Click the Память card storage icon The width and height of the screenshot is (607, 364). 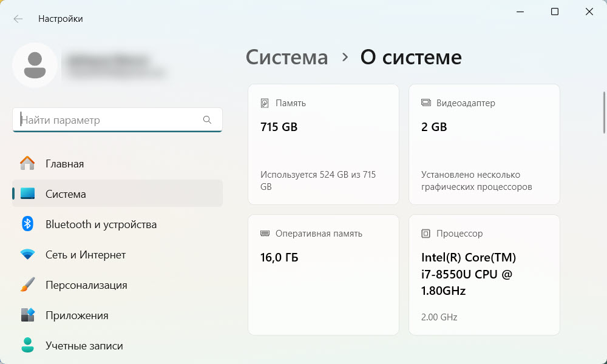pyautogui.click(x=263, y=103)
